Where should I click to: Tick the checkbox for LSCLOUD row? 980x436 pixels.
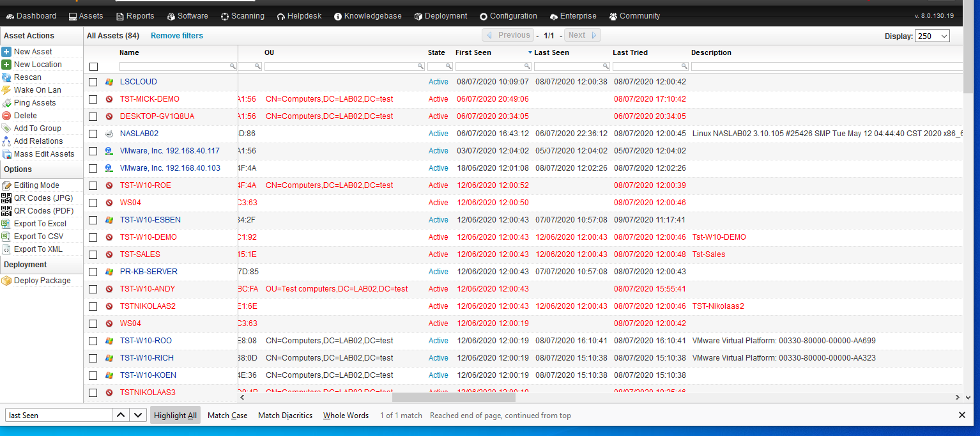click(93, 82)
